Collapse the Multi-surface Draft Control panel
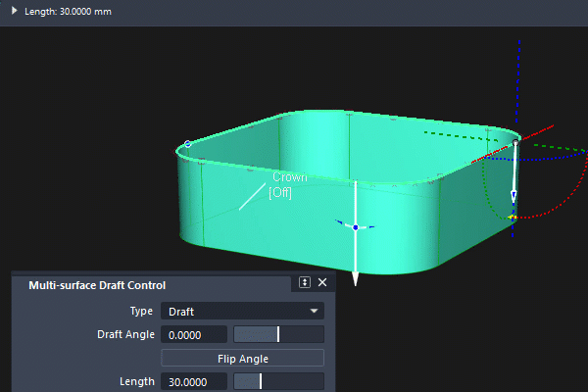588x392 pixels. click(305, 282)
